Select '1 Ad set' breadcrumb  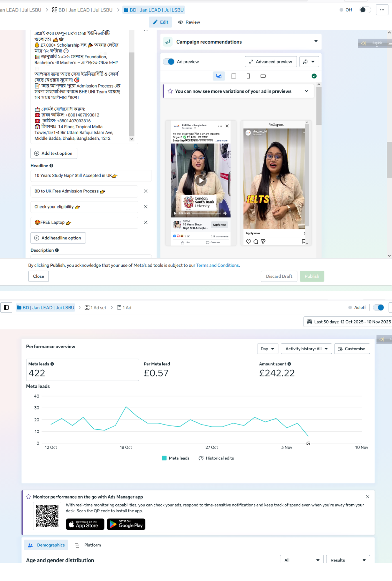coord(95,307)
